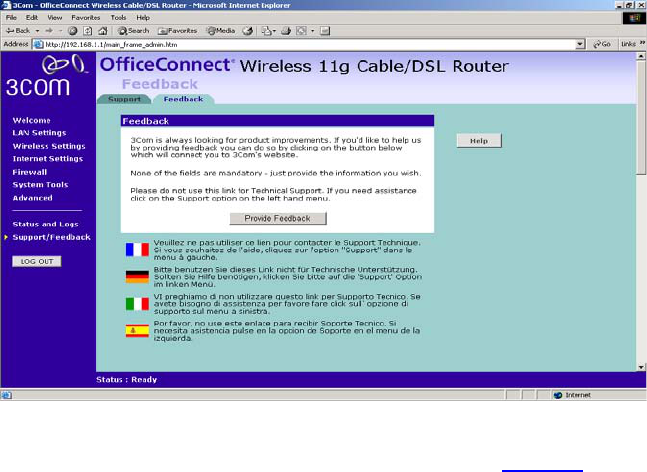Click the Spanish flag icon
This screenshot has width=647, height=472.
coord(137,331)
